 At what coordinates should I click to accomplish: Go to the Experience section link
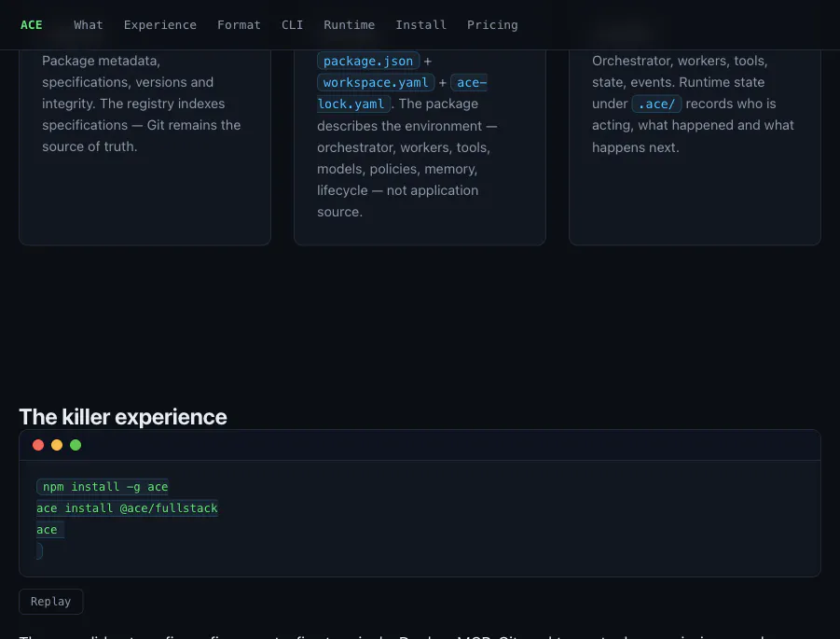click(160, 25)
